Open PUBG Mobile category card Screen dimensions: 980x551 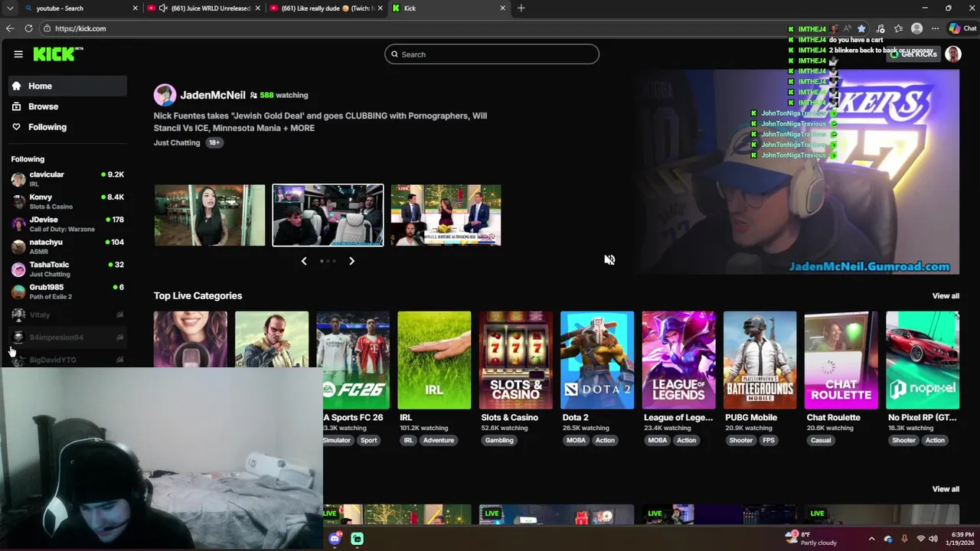tap(759, 360)
